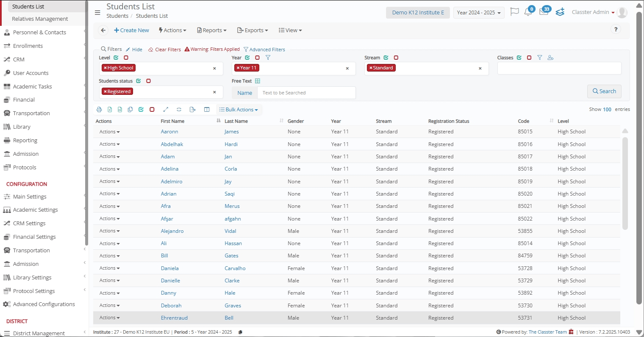Click the red deselect-all box beside Stream

click(396, 58)
